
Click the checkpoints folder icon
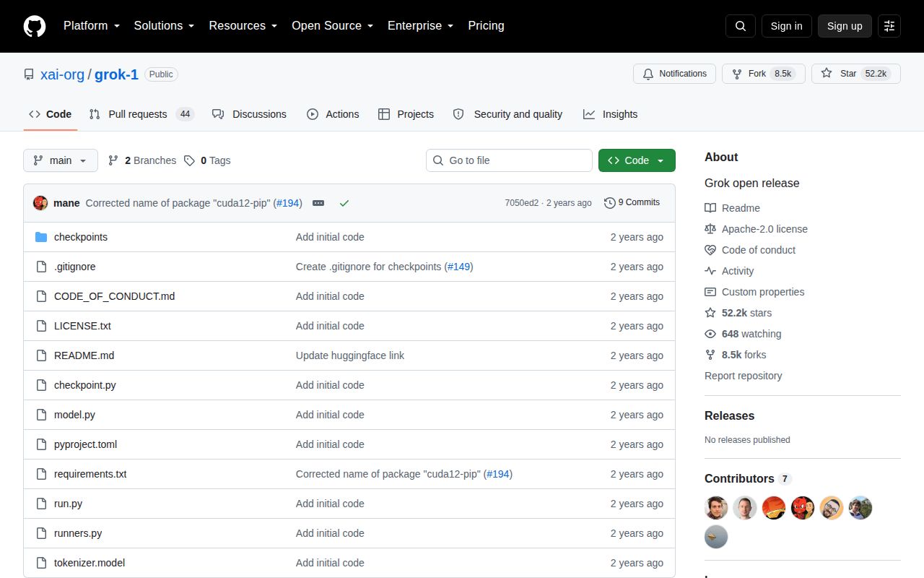tap(41, 237)
